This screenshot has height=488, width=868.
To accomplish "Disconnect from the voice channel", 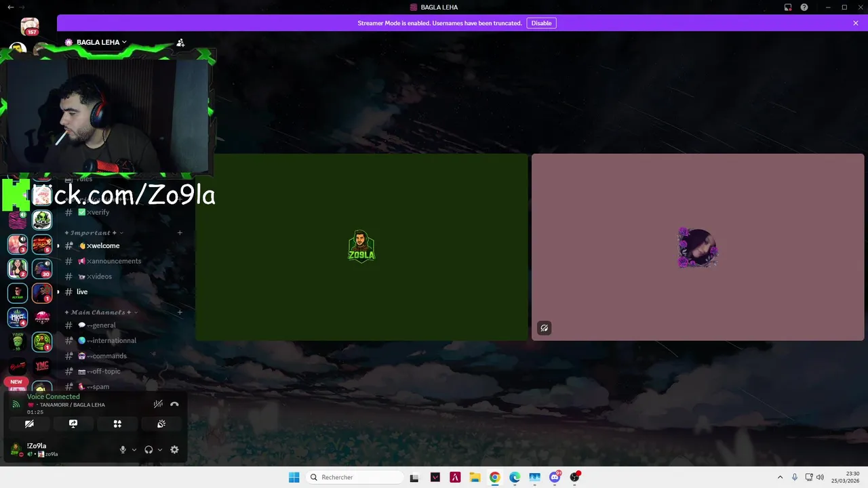I will [x=174, y=404].
